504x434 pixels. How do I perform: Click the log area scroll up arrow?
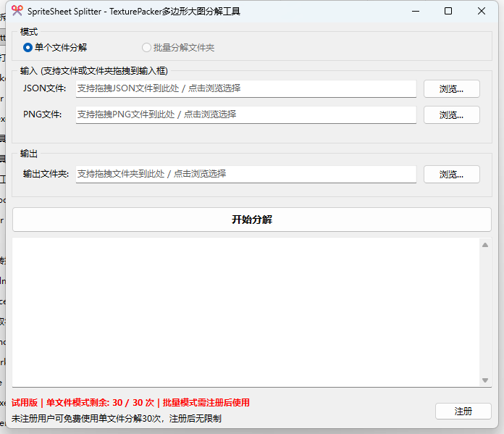click(x=485, y=245)
